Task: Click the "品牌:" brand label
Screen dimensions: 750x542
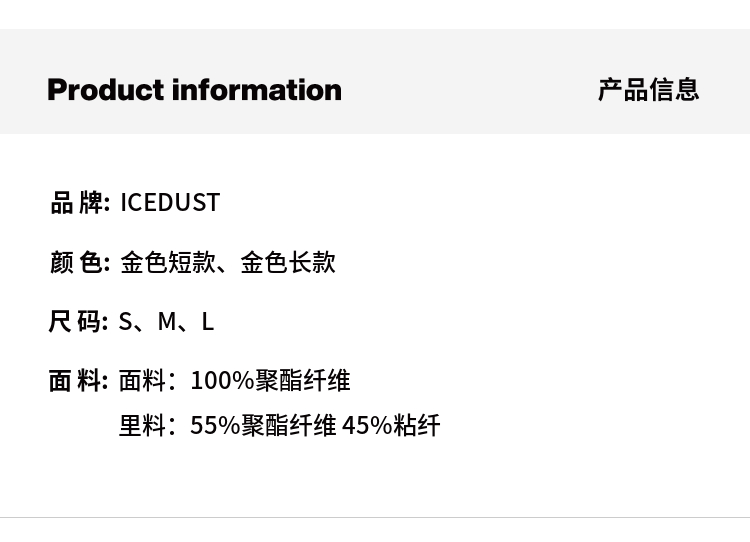Action: point(79,203)
